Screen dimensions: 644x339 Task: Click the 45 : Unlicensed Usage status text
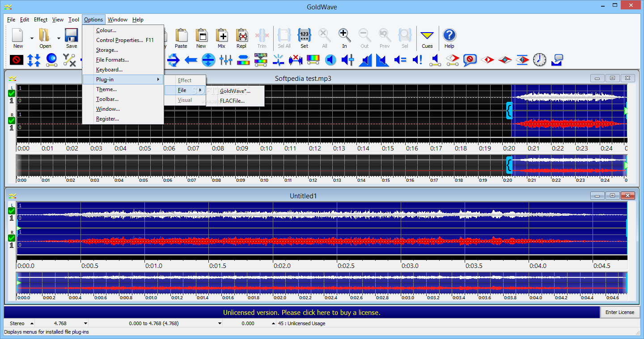pyautogui.click(x=302, y=323)
